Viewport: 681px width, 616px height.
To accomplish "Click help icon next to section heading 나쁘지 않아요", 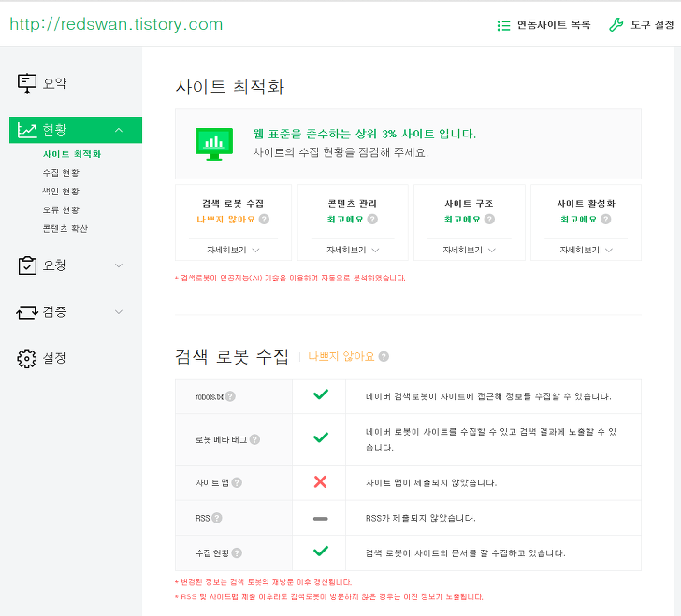I will (x=384, y=356).
